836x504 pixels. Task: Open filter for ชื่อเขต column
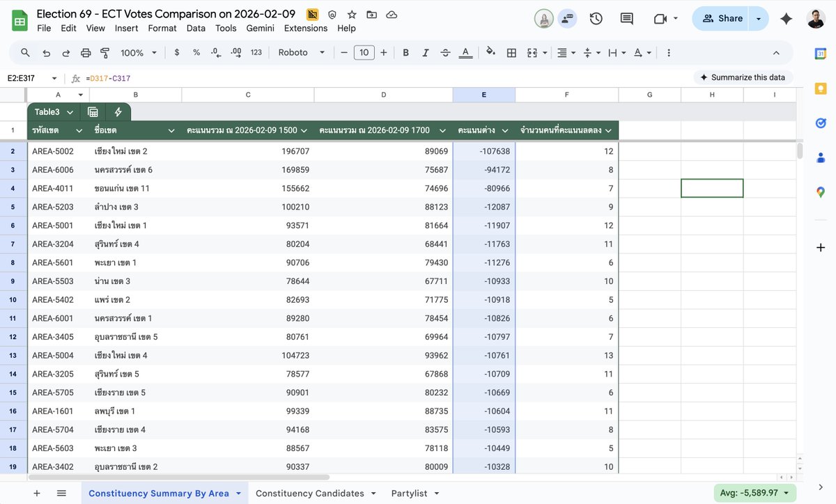coord(171,130)
